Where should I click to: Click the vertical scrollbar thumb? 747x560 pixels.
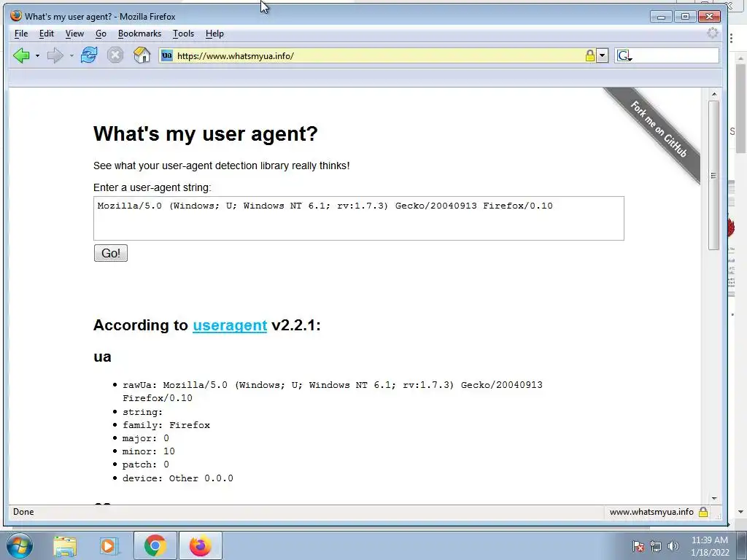tap(713, 175)
